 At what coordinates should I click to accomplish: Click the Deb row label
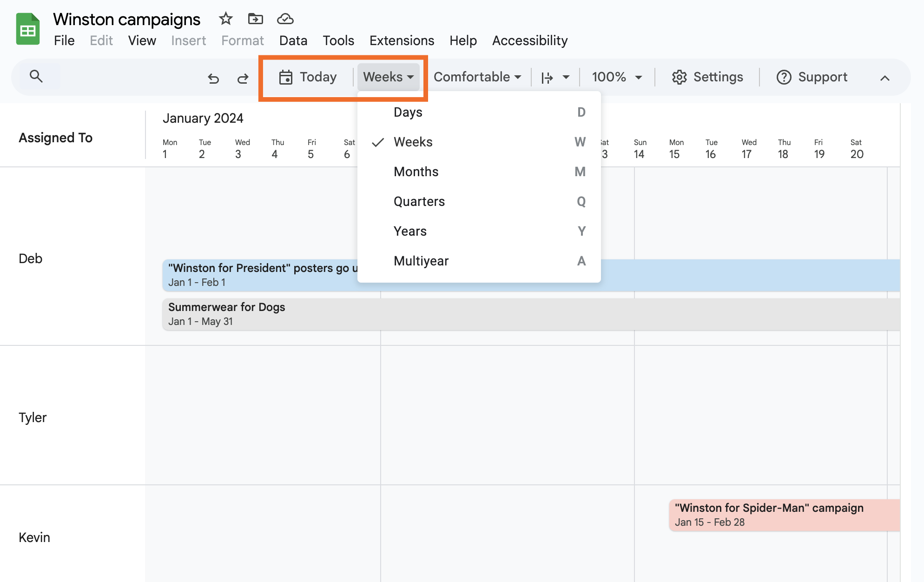coord(30,258)
